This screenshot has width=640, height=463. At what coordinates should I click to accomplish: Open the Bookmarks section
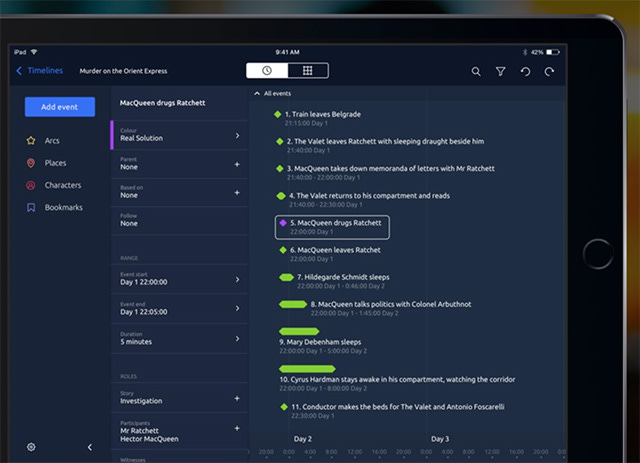click(63, 207)
